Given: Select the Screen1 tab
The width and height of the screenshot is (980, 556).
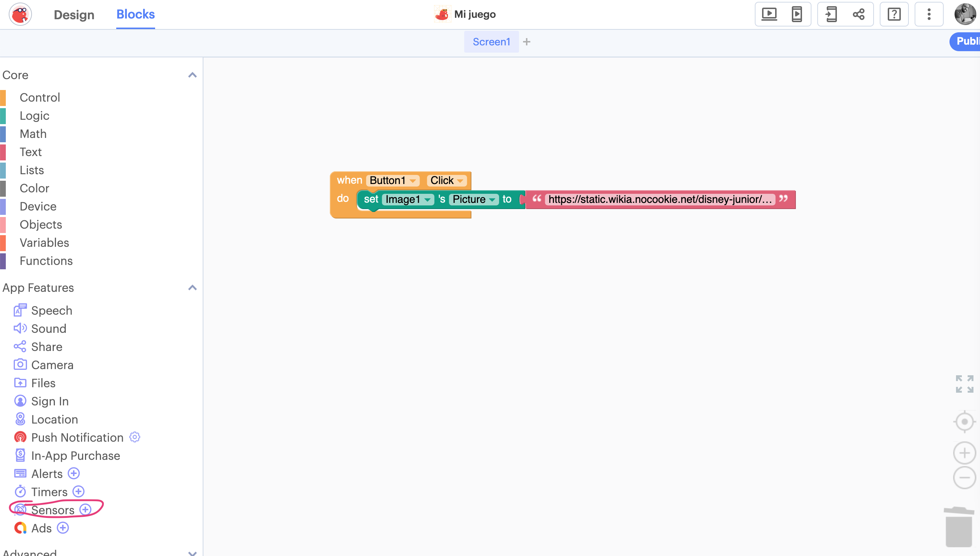Looking at the screenshot, I should pos(491,42).
